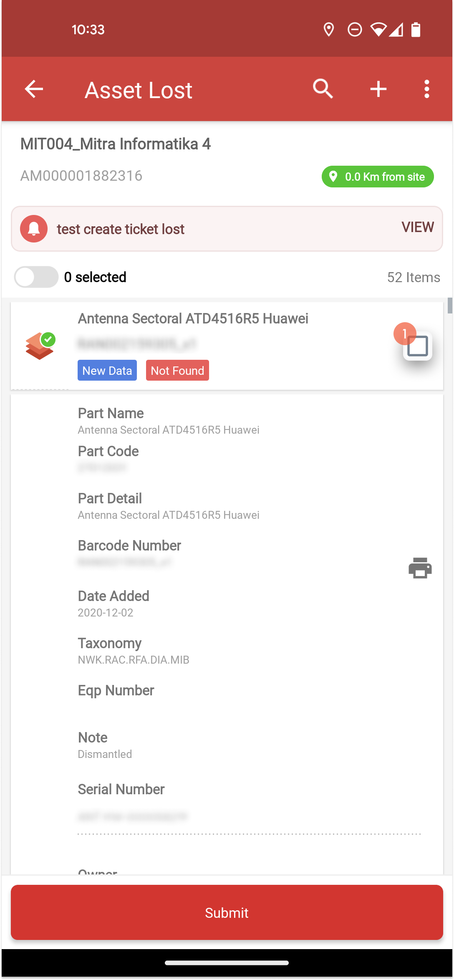
Task: Open the three-dot overflow menu
Action: pos(426,89)
